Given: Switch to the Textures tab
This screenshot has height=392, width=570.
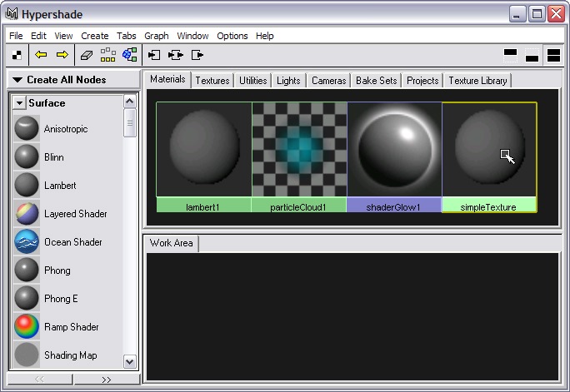Looking at the screenshot, I should (x=212, y=81).
